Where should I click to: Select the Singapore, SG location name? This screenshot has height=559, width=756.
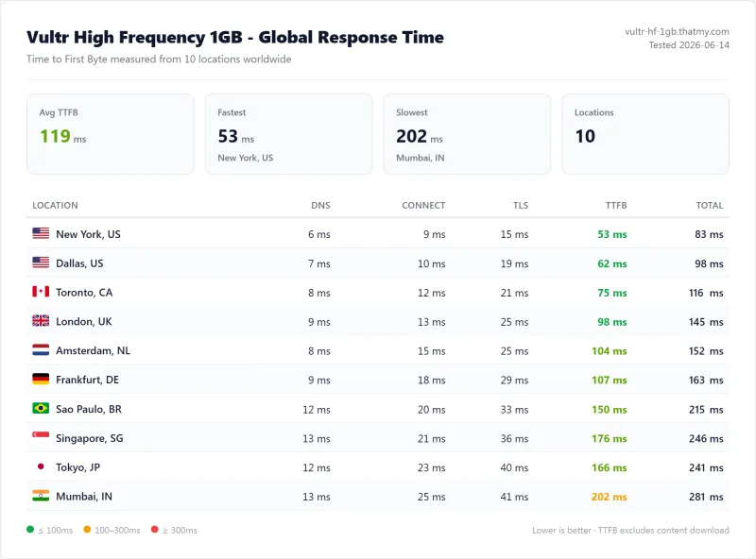point(90,438)
